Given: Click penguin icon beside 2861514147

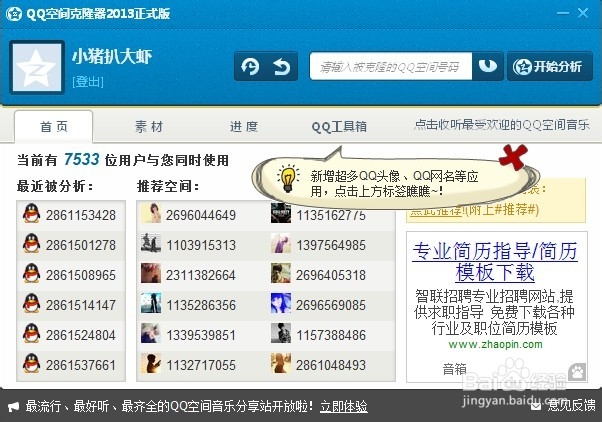Looking at the screenshot, I should (31, 303).
